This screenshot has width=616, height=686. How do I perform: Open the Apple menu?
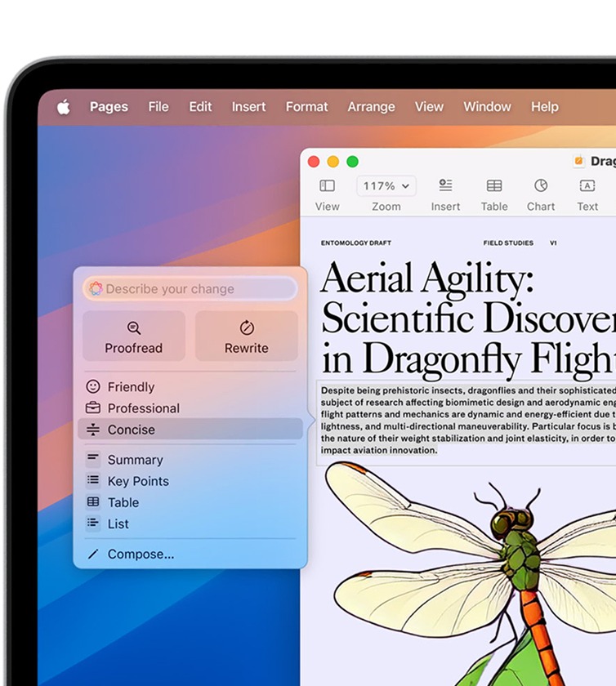(x=64, y=107)
